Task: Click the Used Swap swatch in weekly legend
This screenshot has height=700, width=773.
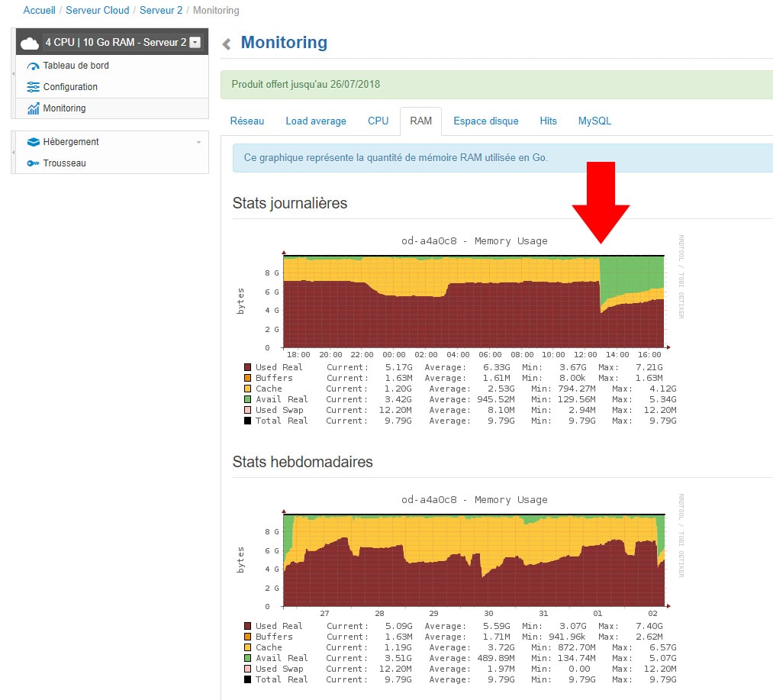Action: coord(247,669)
